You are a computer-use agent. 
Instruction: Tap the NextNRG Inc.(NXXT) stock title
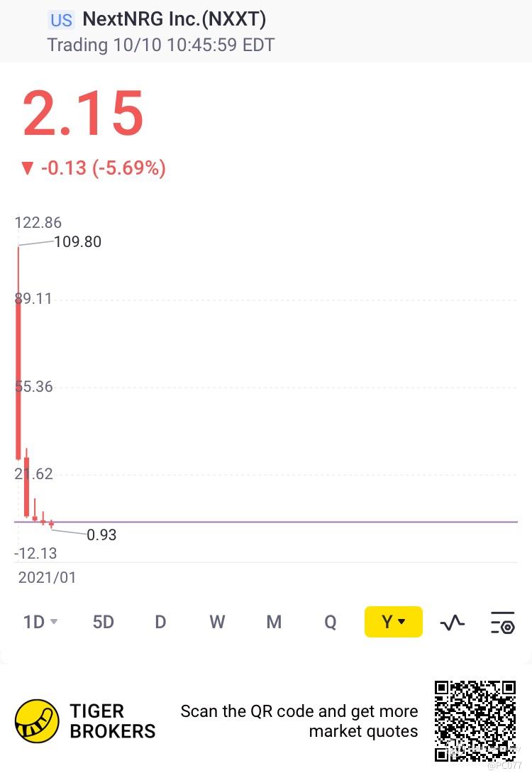[x=174, y=19]
